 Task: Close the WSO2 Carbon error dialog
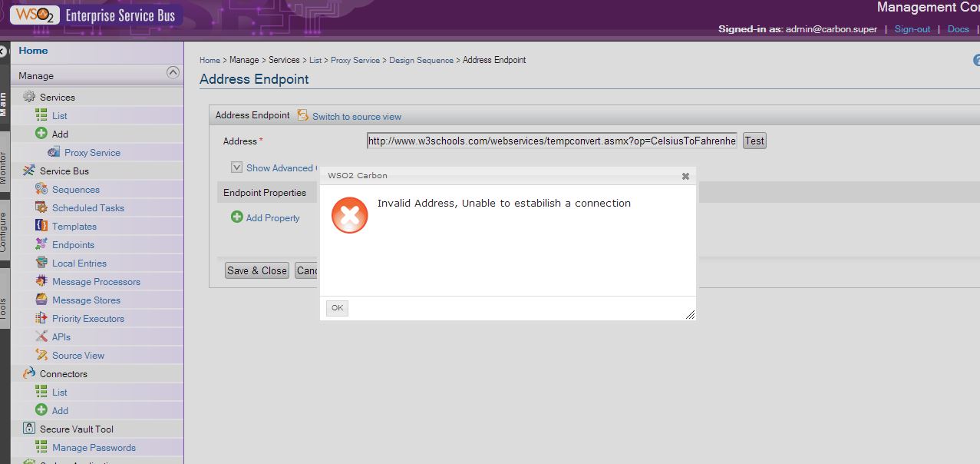pos(685,176)
